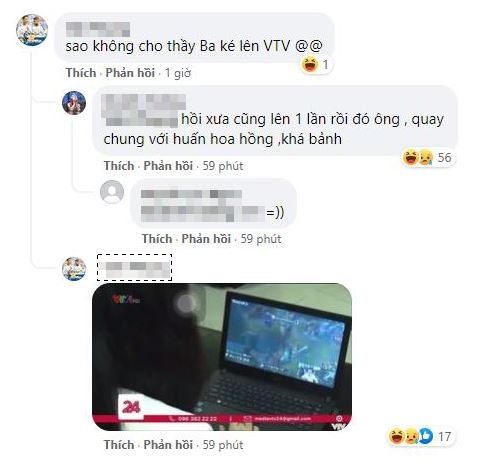
Task: View the reaction emojis with count 17
Action: point(421,436)
